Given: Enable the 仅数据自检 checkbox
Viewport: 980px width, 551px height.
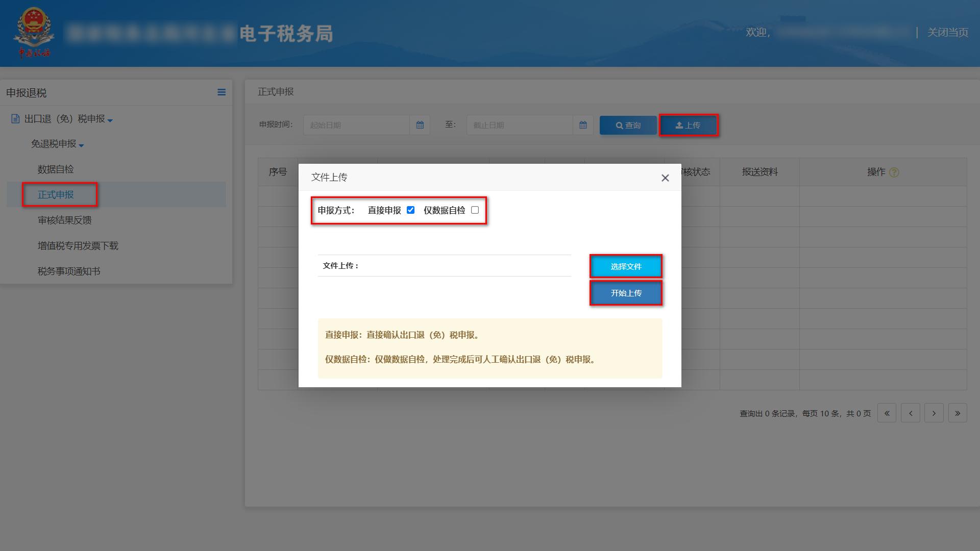Looking at the screenshot, I should 475,209.
